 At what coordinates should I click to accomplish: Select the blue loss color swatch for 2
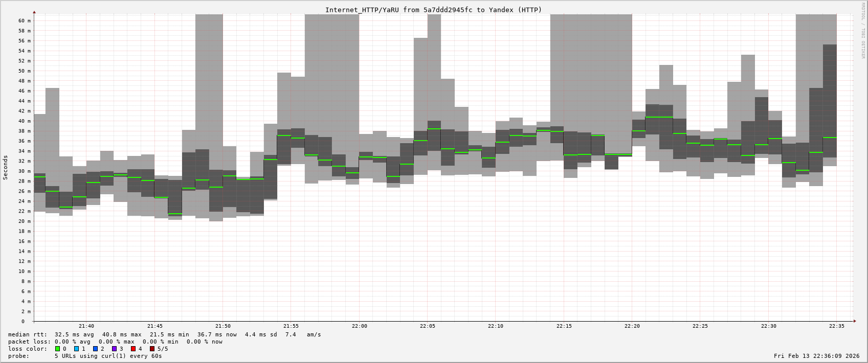(95, 349)
